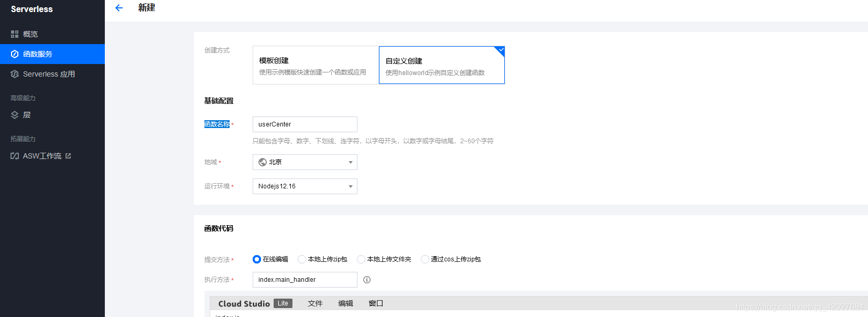The width and height of the screenshot is (868, 317).
Task: Click the Lite badge next to Cloud Studio
Action: pos(283,303)
